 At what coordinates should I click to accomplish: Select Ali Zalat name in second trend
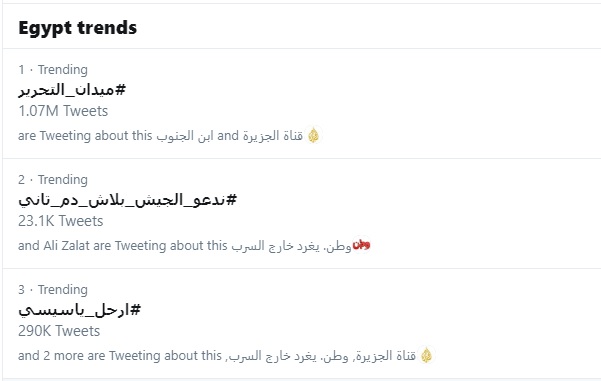pyautogui.click(x=66, y=246)
